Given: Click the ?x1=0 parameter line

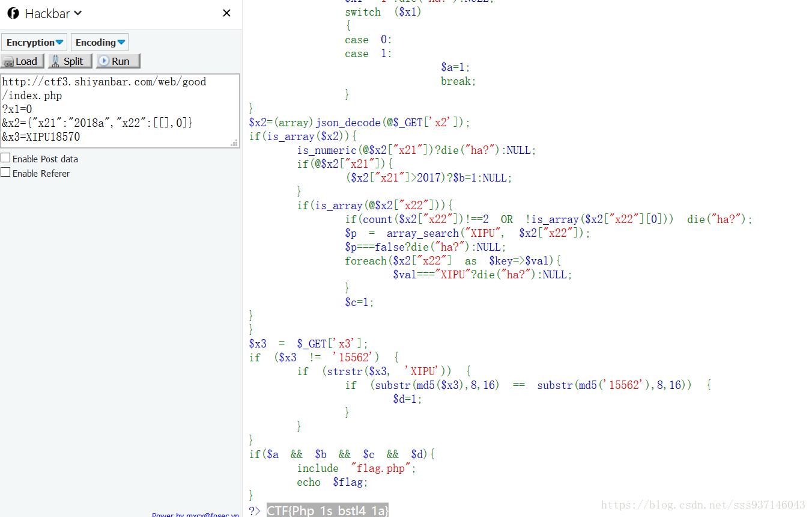Looking at the screenshot, I should click(x=17, y=109).
